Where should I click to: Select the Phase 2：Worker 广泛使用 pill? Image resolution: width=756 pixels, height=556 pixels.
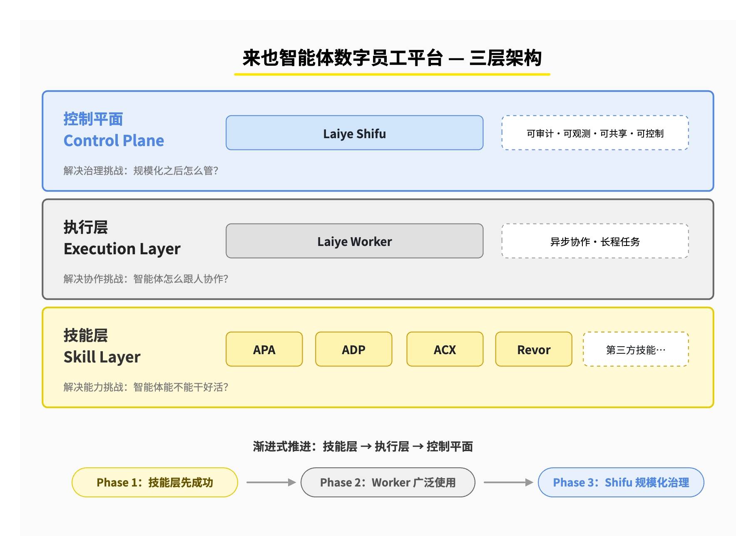tap(388, 482)
